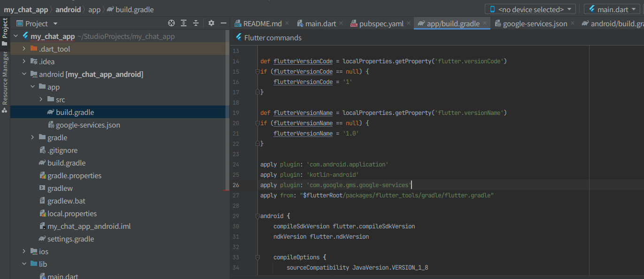644x279 pixels.
Task: Expand the .dart_tool folder
Action: [x=24, y=49]
